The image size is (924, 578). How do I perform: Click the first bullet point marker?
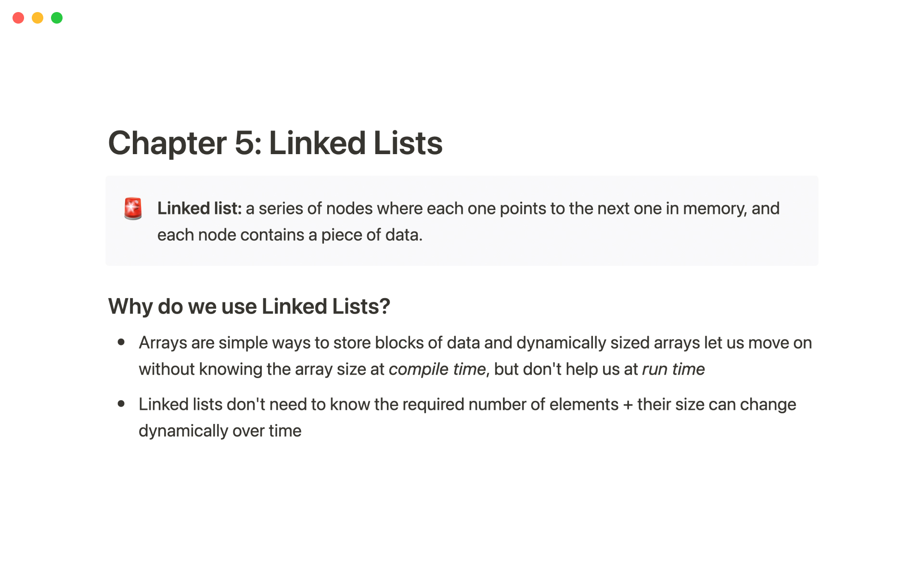coord(121,342)
